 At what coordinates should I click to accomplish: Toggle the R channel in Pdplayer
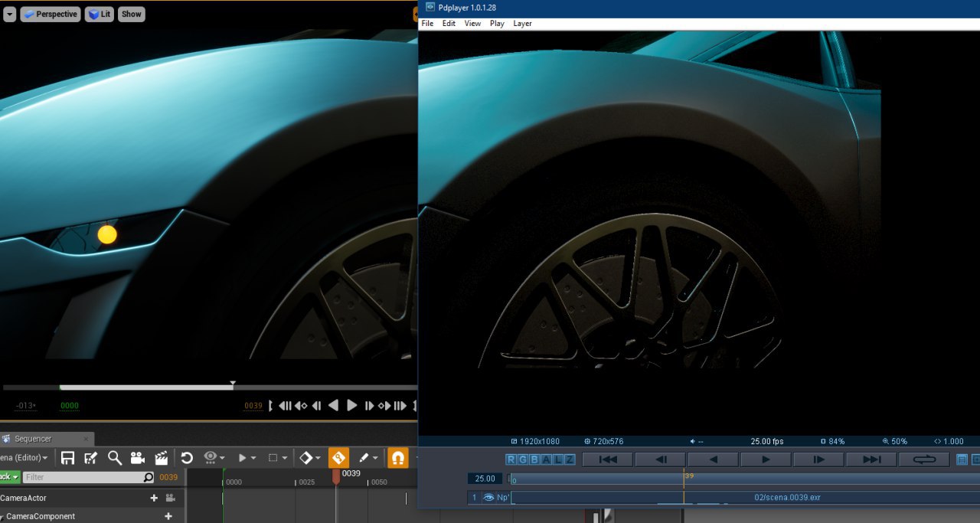tap(511, 459)
